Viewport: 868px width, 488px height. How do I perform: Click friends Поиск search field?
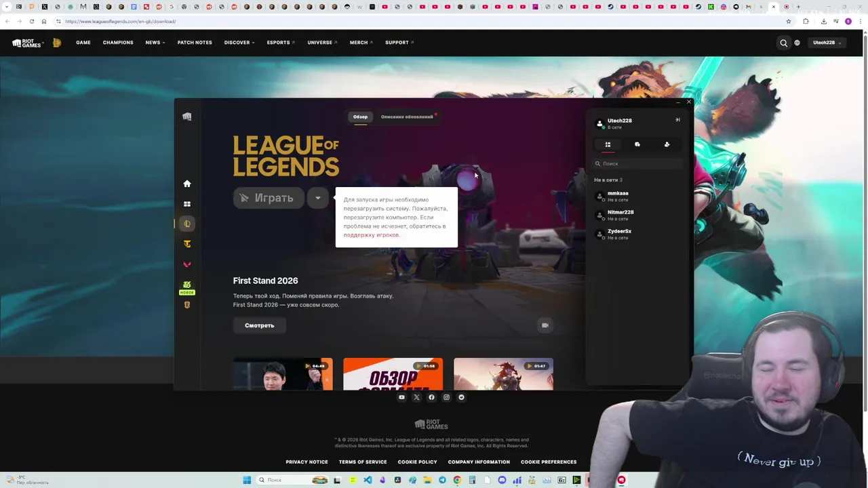pos(637,163)
